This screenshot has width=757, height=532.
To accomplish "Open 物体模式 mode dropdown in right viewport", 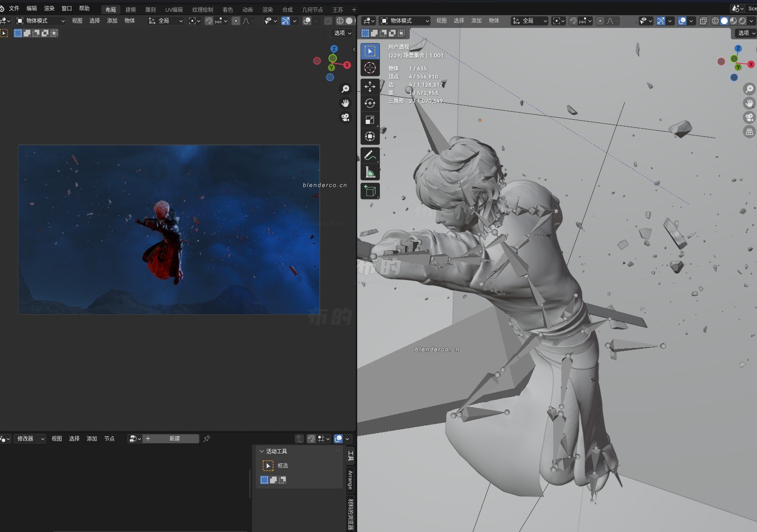I will click(x=405, y=21).
